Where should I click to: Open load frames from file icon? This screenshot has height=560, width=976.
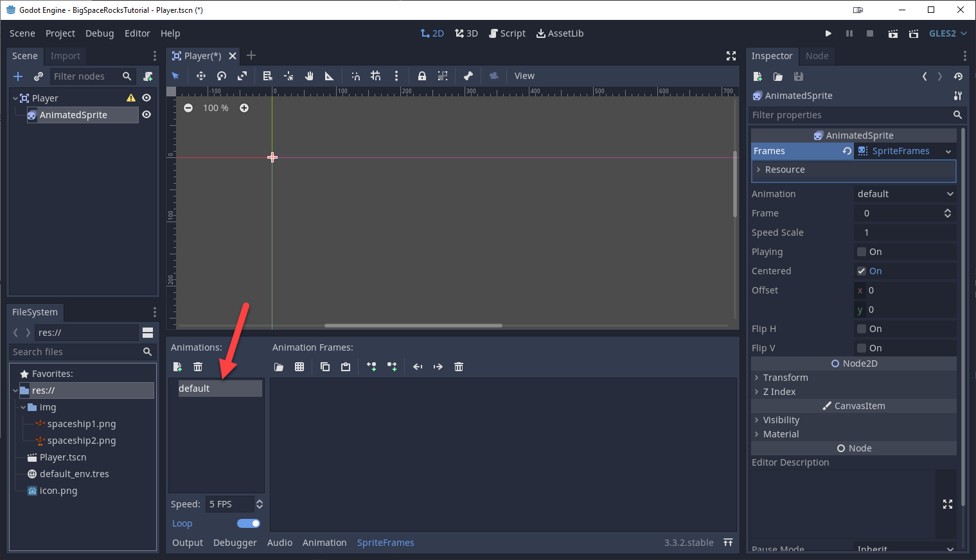279,367
